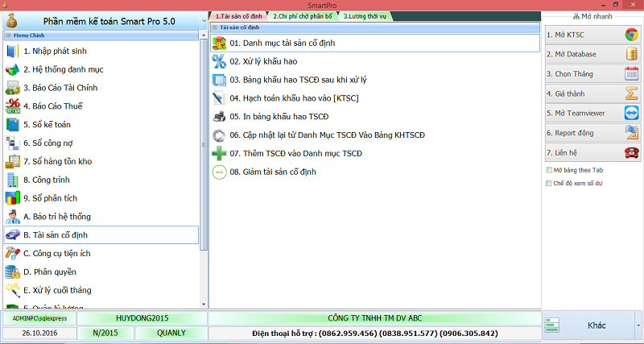
Task: Select 3. Báo Cáo Tài Chính menu item
Action: (x=101, y=88)
